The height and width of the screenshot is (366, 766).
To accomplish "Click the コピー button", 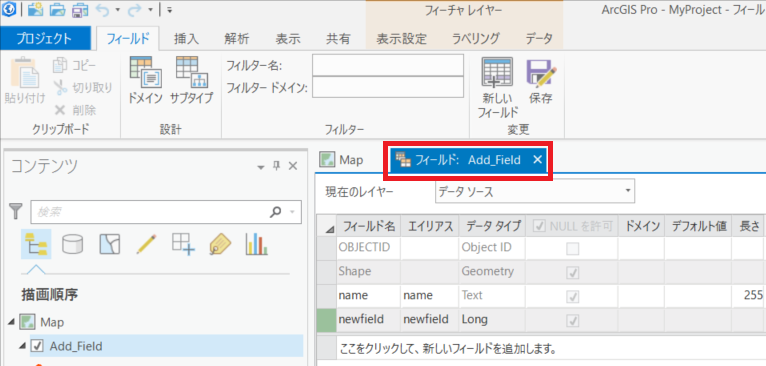I will [74, 65].
